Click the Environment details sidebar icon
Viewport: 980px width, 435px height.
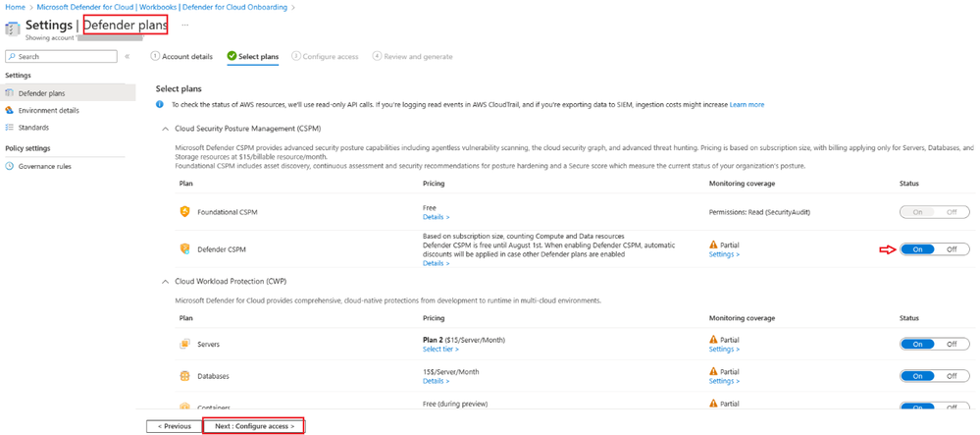[9, 110]
